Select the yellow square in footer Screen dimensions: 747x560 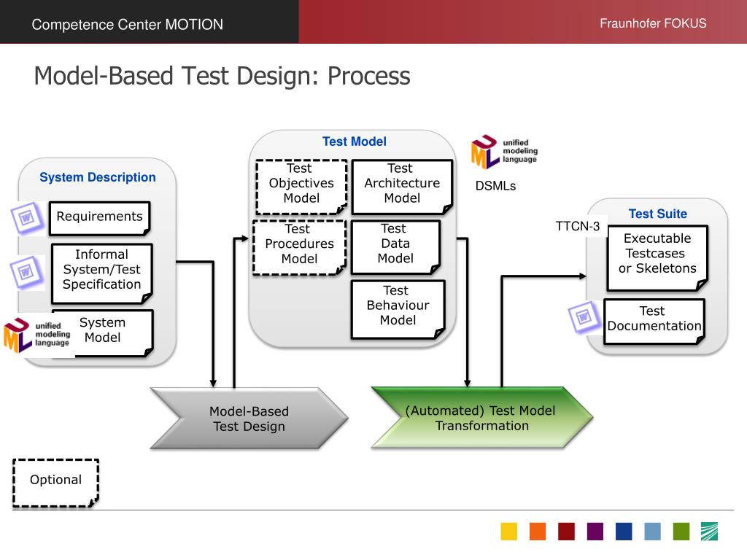coord(508,532)
